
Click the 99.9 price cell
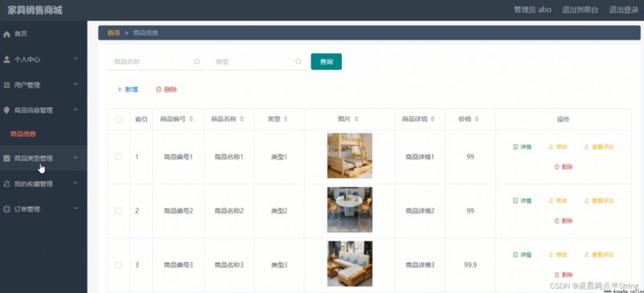point(470,265)
